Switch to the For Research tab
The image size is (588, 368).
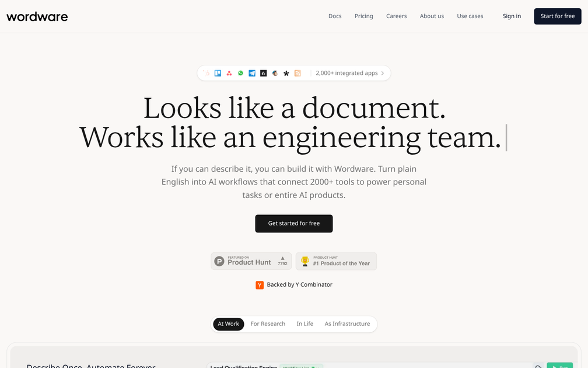pos(268,324)
